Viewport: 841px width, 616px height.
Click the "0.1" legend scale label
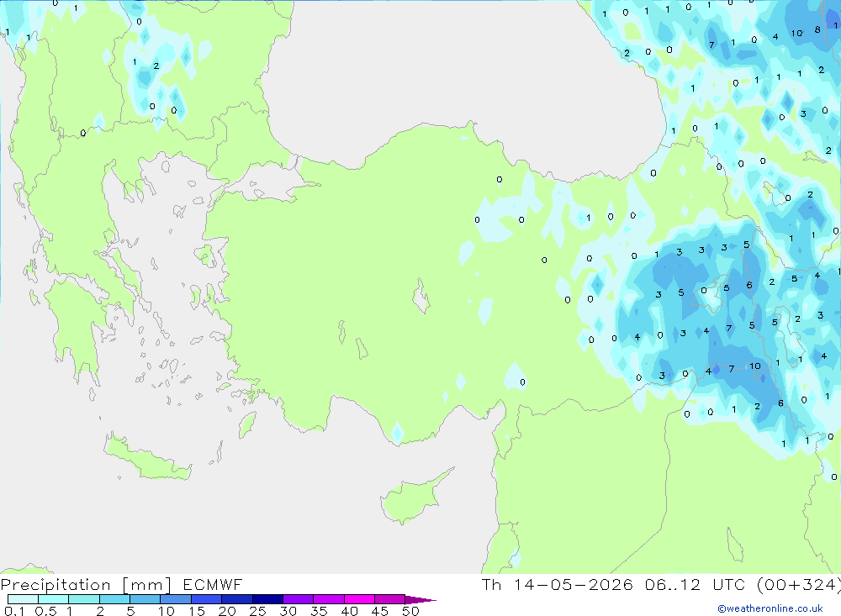click(14, 611)
